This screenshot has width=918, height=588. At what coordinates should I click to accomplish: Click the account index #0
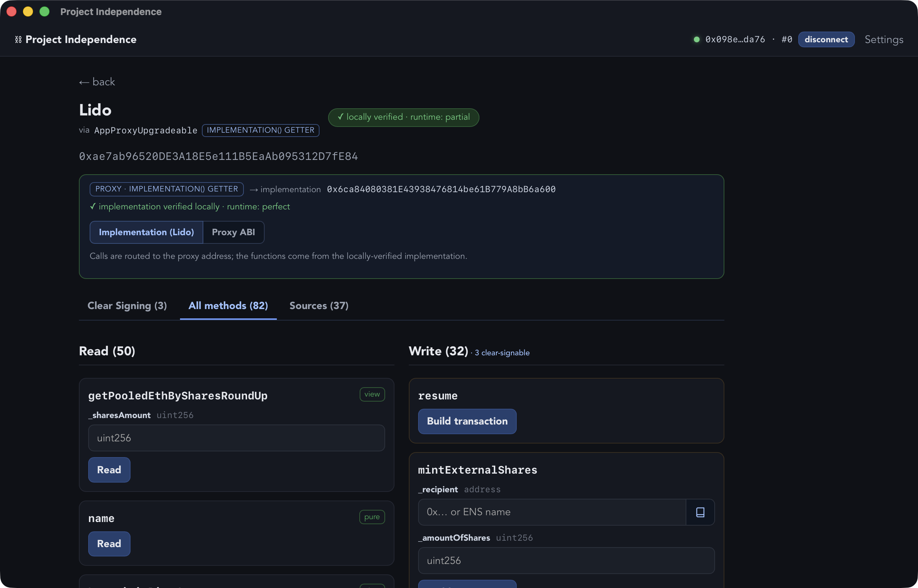(787, 39)
